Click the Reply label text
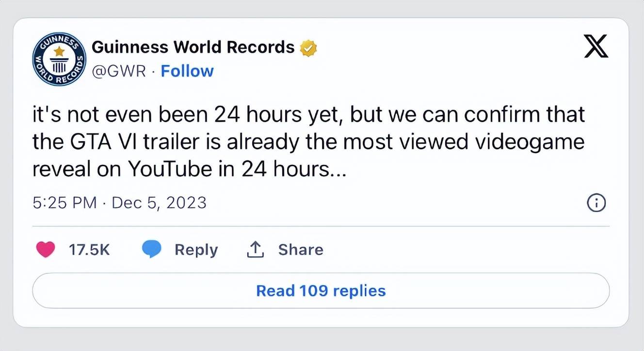 (x=196, y=250)
